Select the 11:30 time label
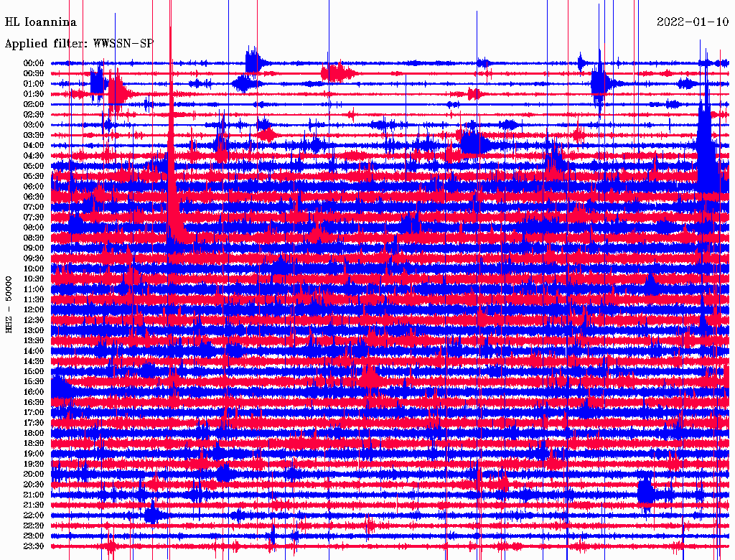735x560 pixels. coord(34,299)
